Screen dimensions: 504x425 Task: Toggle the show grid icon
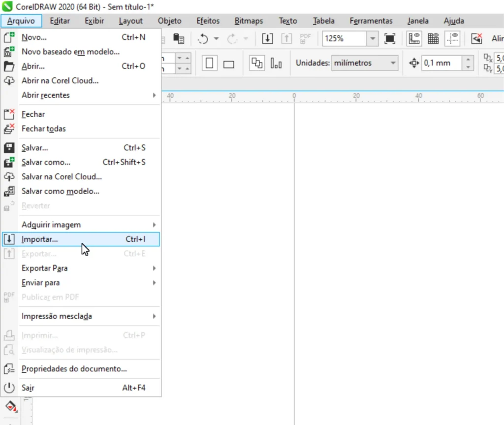point(433,38)
